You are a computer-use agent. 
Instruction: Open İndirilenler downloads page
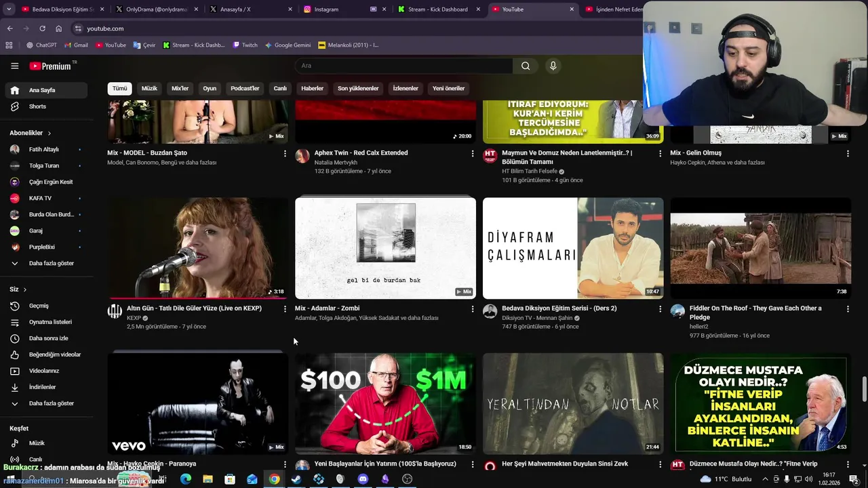coord(46,387)
